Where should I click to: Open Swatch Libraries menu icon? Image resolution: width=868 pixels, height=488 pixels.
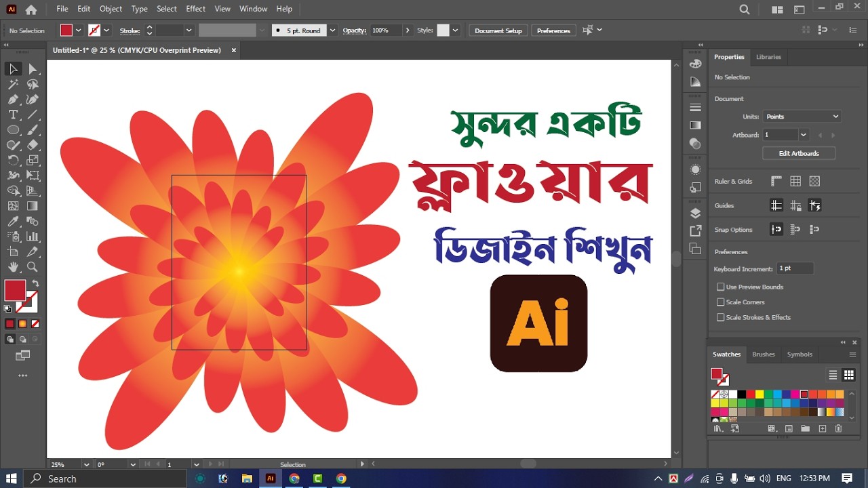tap(719, 428)
